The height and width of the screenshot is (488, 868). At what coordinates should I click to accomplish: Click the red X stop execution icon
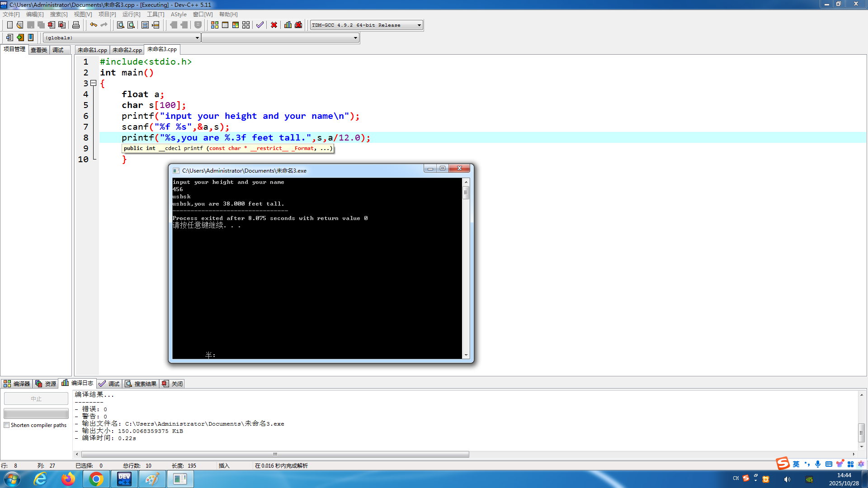coord(274,25)
